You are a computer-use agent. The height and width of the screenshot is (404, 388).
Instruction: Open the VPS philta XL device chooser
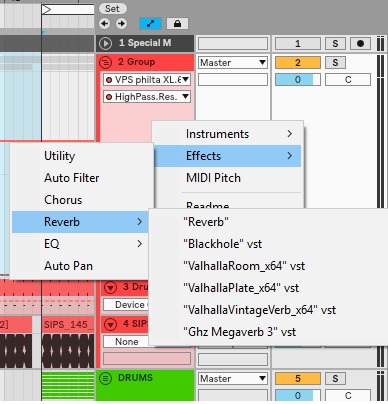tap(147, 80)
